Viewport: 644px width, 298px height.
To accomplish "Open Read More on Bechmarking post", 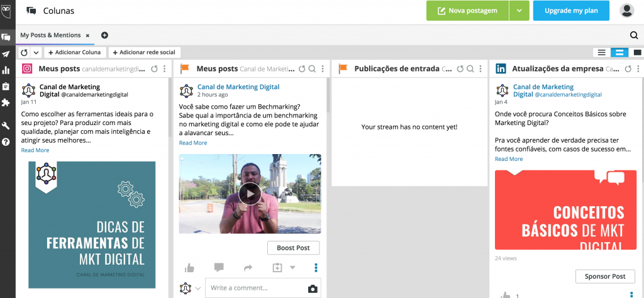I will pyautogui.click(x=193, y=143).
